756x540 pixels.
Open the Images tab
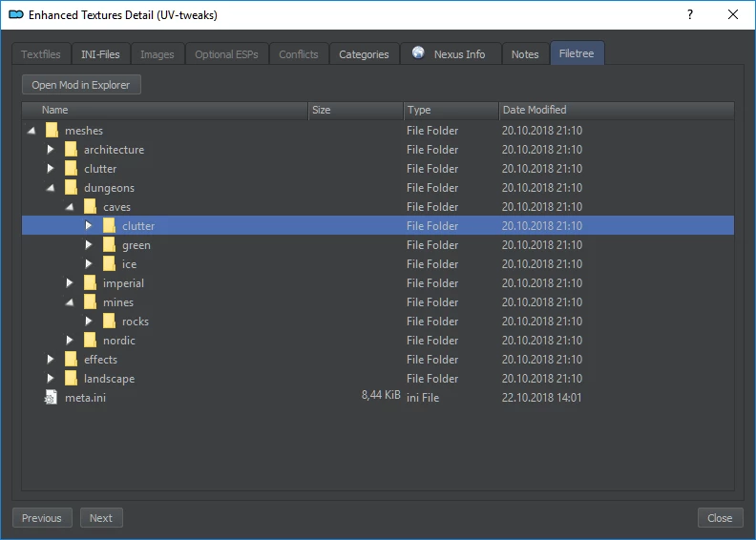tap(157, 54)
